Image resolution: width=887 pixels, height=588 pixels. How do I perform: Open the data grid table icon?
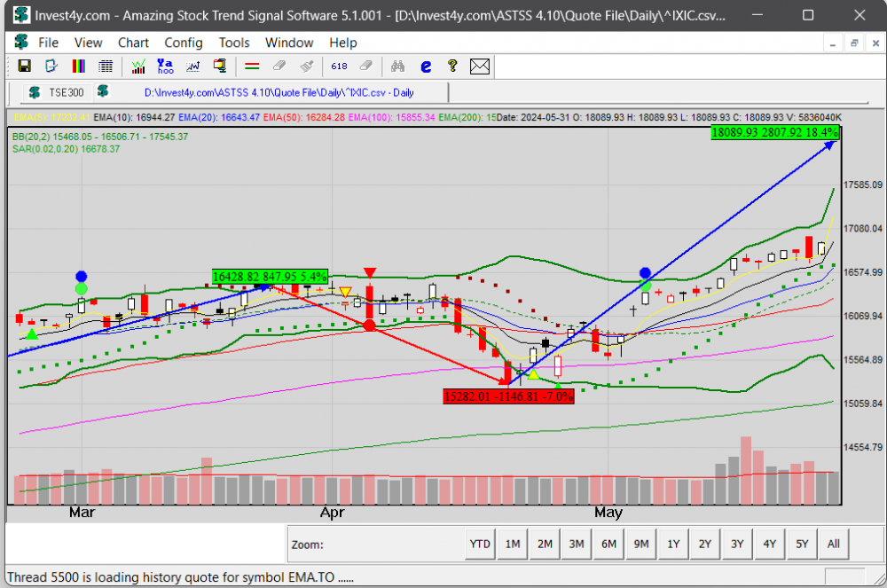coord(106,66)
